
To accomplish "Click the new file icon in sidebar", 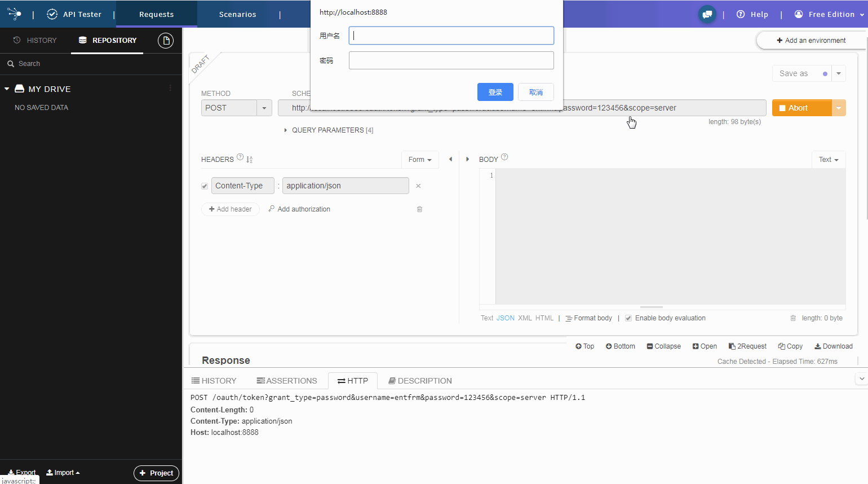I will tap(166, 41).
